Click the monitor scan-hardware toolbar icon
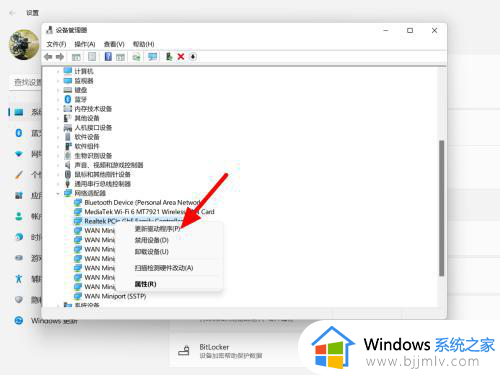This screenshot has height=375, width=500. tap(153, 57)
